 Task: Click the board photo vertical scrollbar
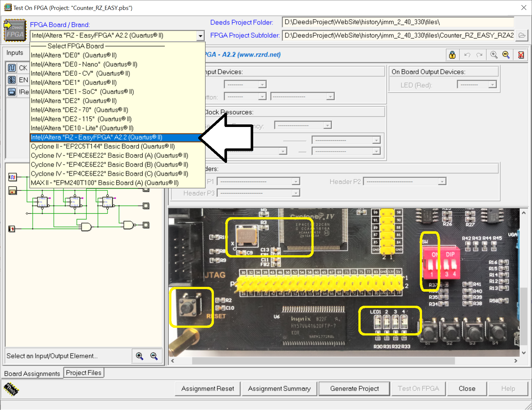click(x=523, y=317)
